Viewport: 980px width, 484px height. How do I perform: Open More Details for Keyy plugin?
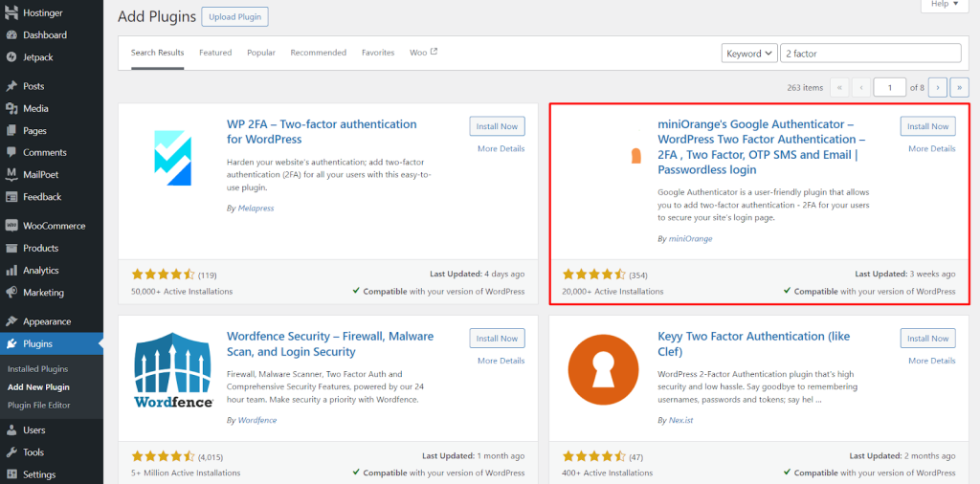pos(932,361)
